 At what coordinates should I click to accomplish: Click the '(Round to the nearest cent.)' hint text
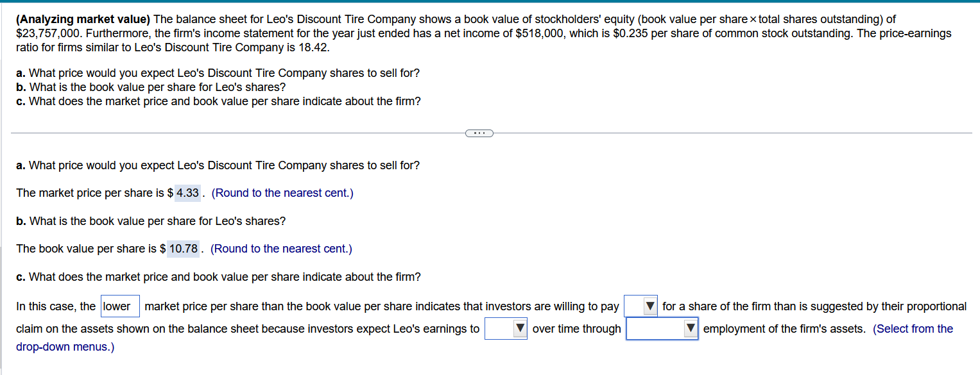[x=282, y=193]
